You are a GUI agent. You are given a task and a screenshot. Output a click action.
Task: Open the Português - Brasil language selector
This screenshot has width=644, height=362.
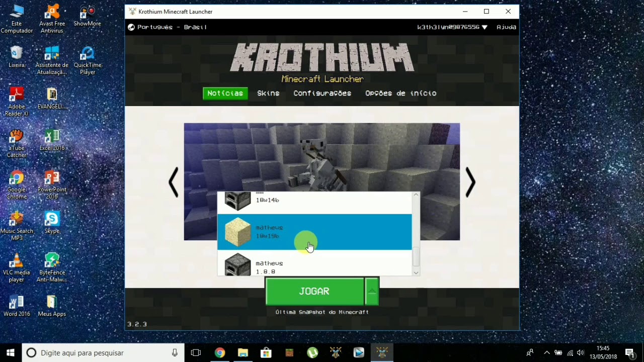point(168,27)
